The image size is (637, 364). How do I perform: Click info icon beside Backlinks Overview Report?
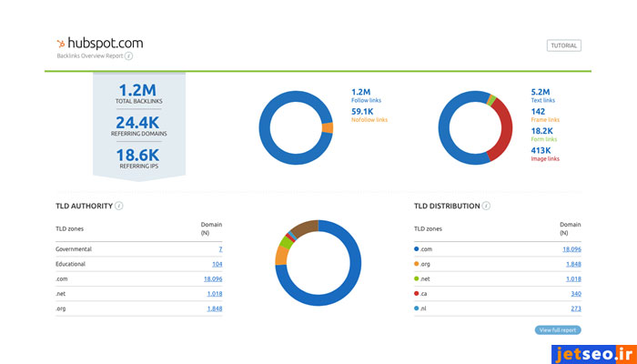pyautogui.click(x=128, y=56)
